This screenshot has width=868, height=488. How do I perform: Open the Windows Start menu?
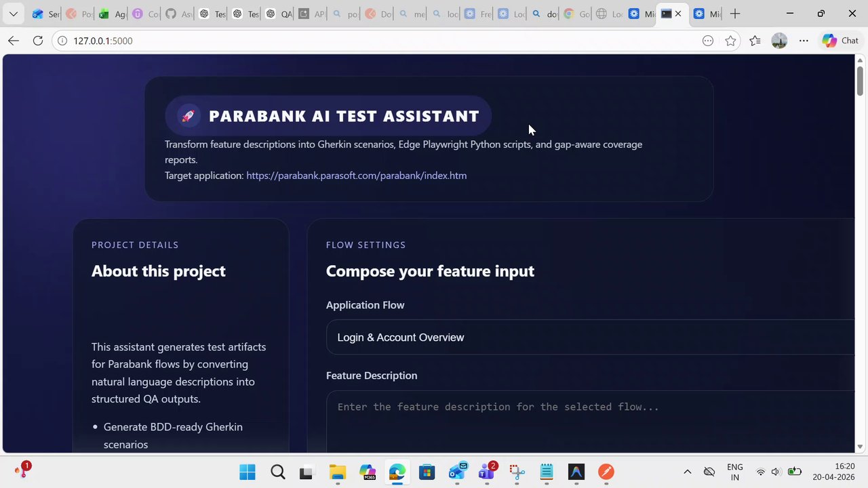248,472
